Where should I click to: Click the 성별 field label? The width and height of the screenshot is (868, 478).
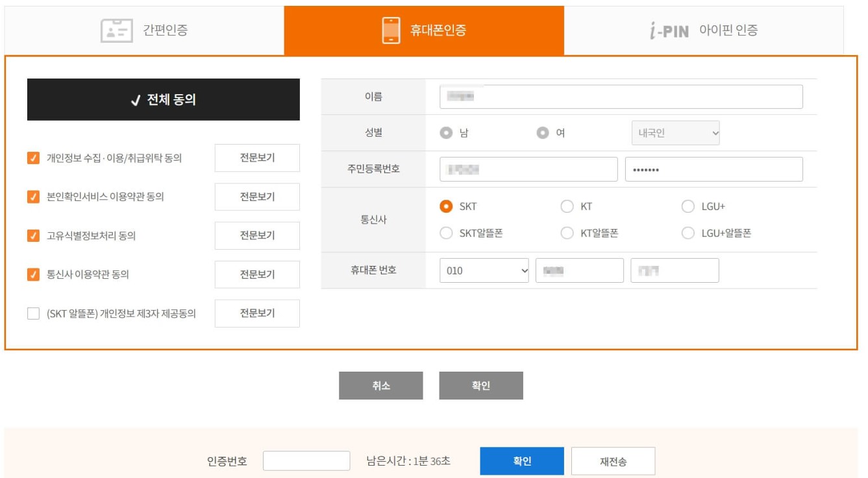pos(373,133)
